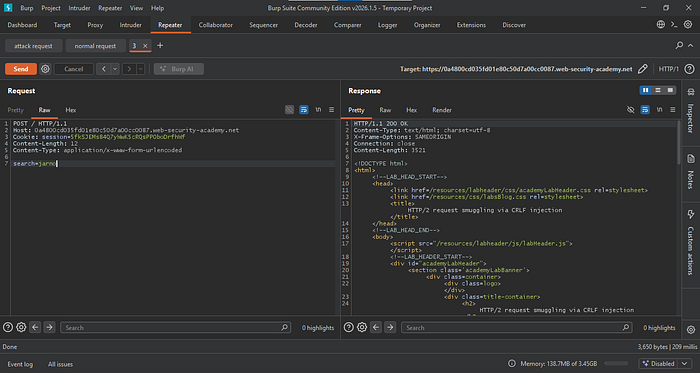The height and width of the screenshot is (373, 700).
Task: Focus the request pane Search field
Action: 175,327
